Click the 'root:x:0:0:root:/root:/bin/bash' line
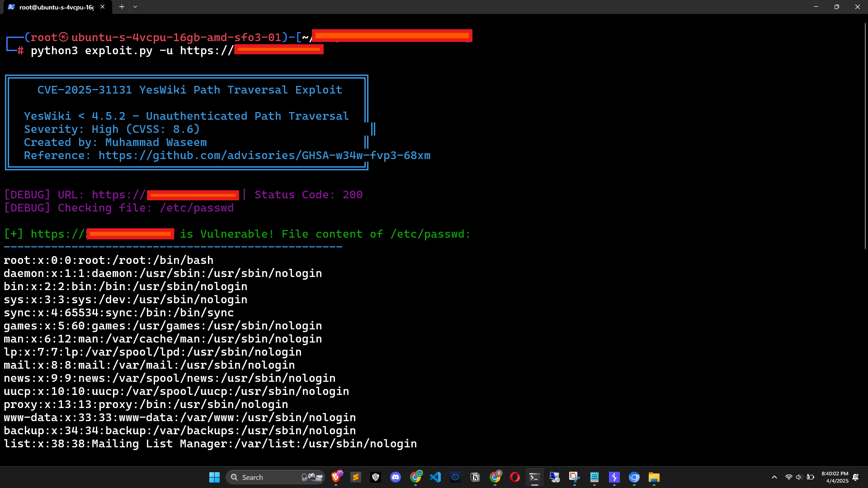868x488 pixels. pyautogui.click(x=108, y=260)
